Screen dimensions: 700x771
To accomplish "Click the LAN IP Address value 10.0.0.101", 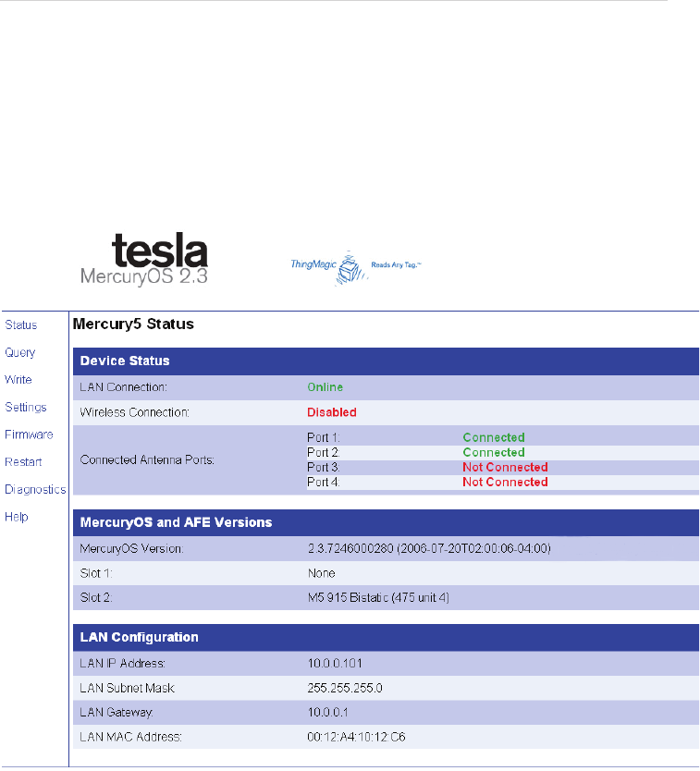I will pos(335,664).
